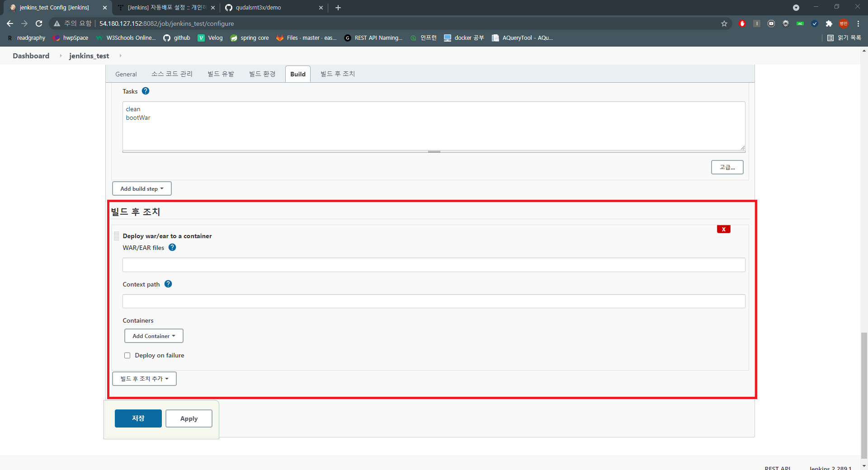Open the Add Container dropdown
Image resolution: width=868 pixels, height=470 pixels.
[153, 336]
